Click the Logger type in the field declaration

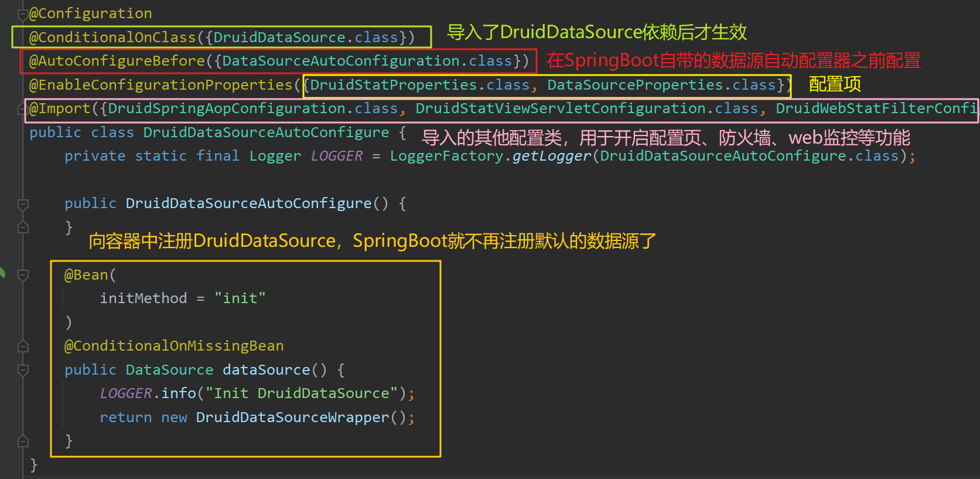(x=275, y=156)
